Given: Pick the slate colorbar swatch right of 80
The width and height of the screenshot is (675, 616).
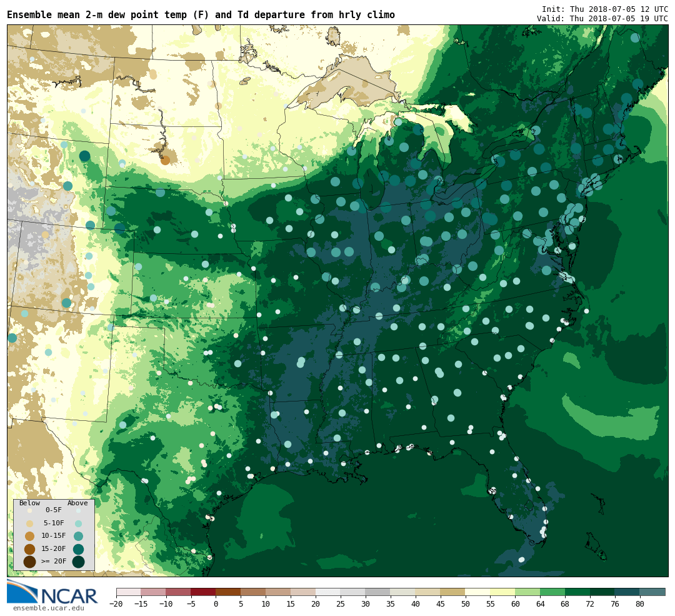Looking at the screenshot, I should tap(652, 592).
